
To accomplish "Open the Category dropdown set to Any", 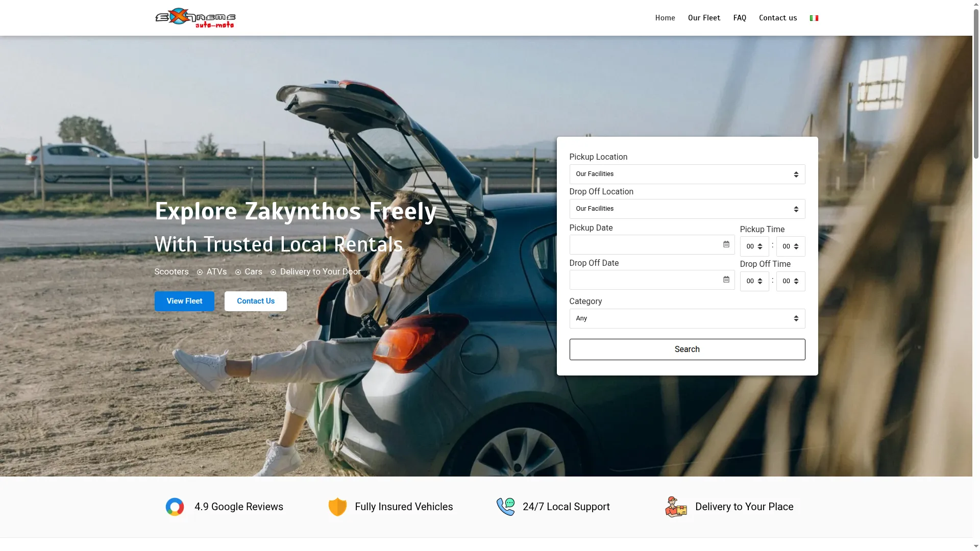I will pos(687,318).
